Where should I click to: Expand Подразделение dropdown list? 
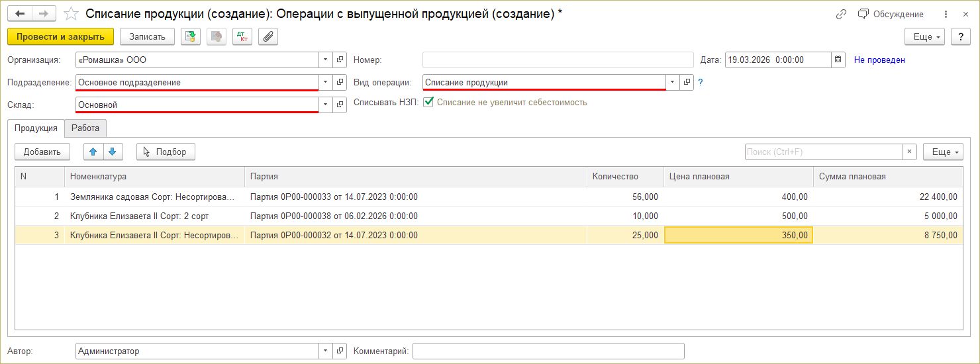pos(325,82)
